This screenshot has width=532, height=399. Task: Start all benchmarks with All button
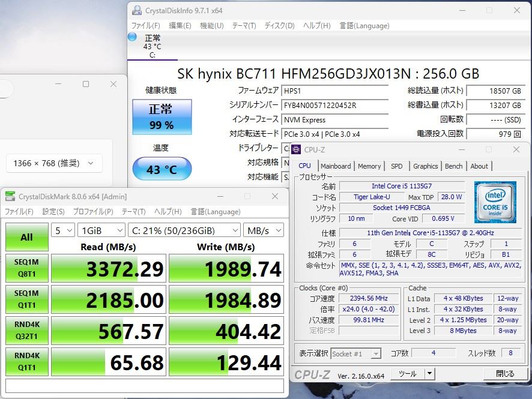pos(26,237)
